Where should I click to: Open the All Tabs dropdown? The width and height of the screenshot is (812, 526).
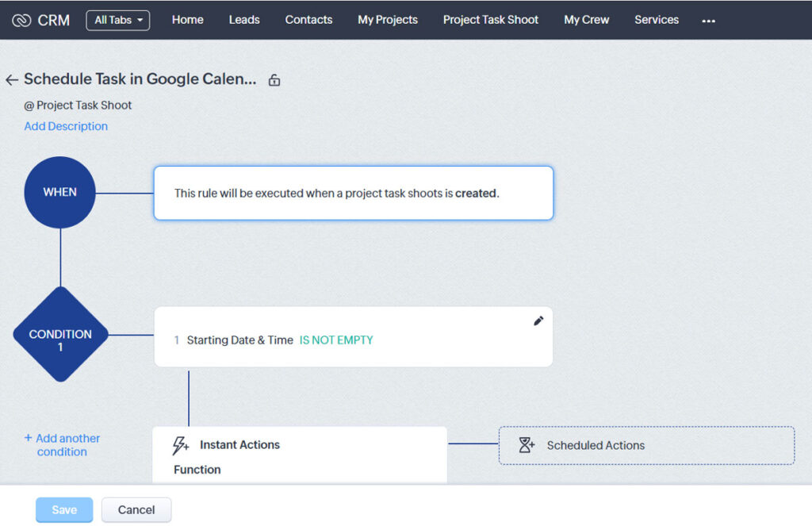[x=117, y=20]
